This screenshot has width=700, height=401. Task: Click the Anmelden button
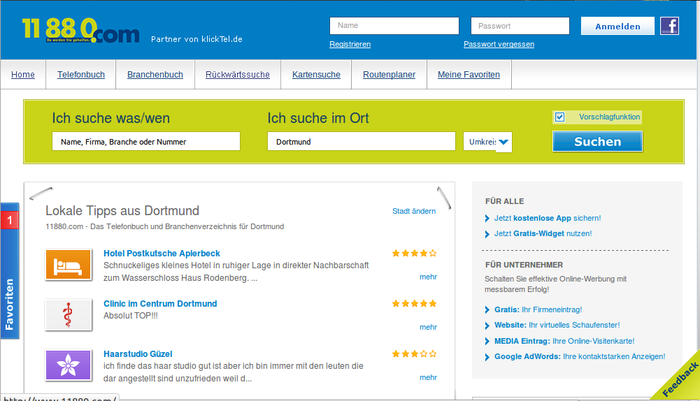(617, 26)
